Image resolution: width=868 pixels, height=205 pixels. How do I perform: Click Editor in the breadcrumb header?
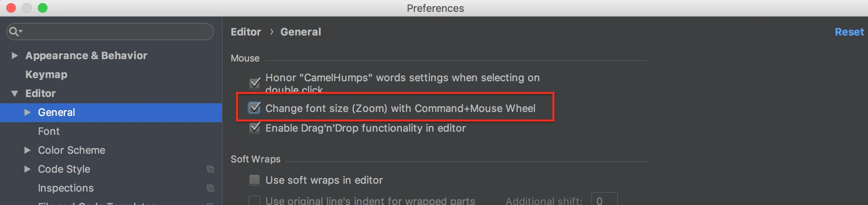point(246,32)
